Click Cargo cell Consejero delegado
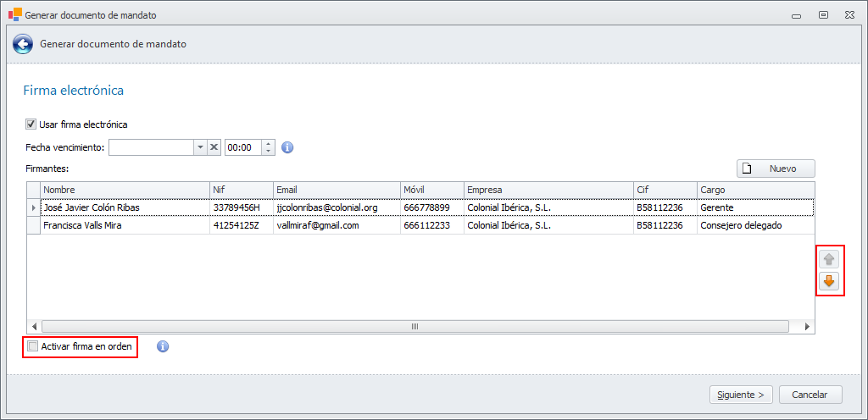The image size is (868, 420). point(755,225)
